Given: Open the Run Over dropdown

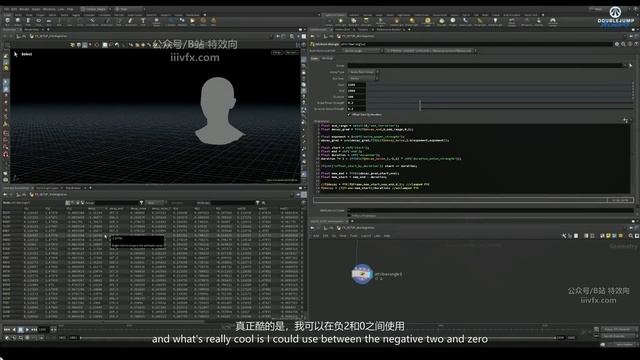Looking at the screenshot, I should (x=363, y=78).
